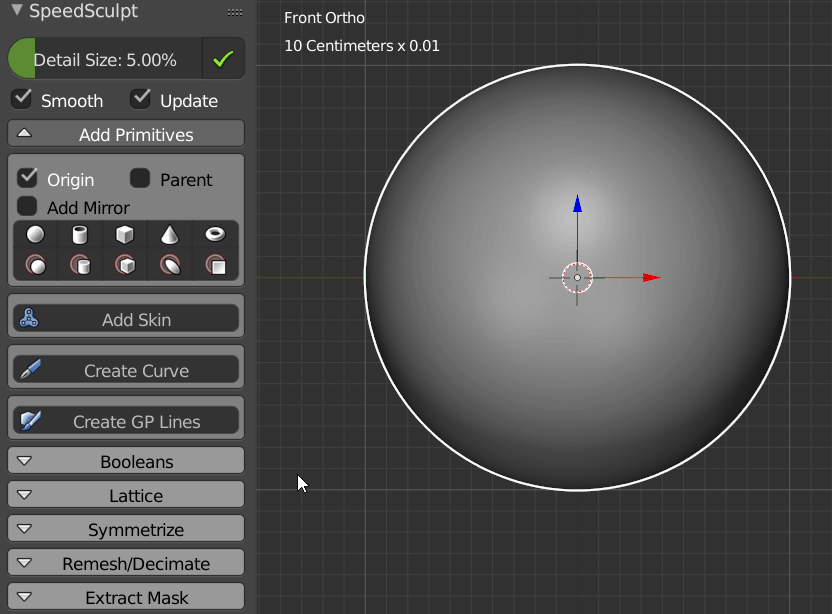832x614 pixels.
Task: Add a metaball Plane primitive
Action: pos(215,265)
